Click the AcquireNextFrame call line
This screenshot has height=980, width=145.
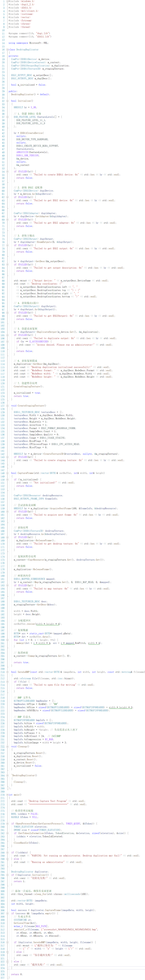tap(66, 508)
